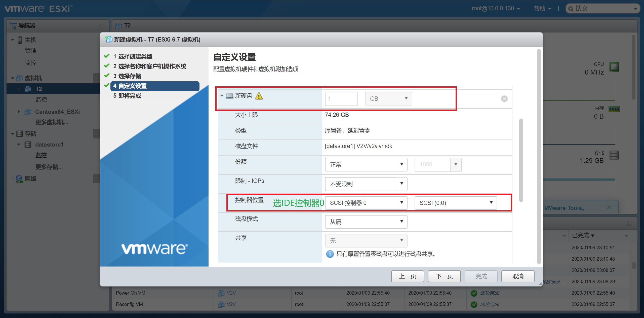Click the 取消 button

pos(518,276)
